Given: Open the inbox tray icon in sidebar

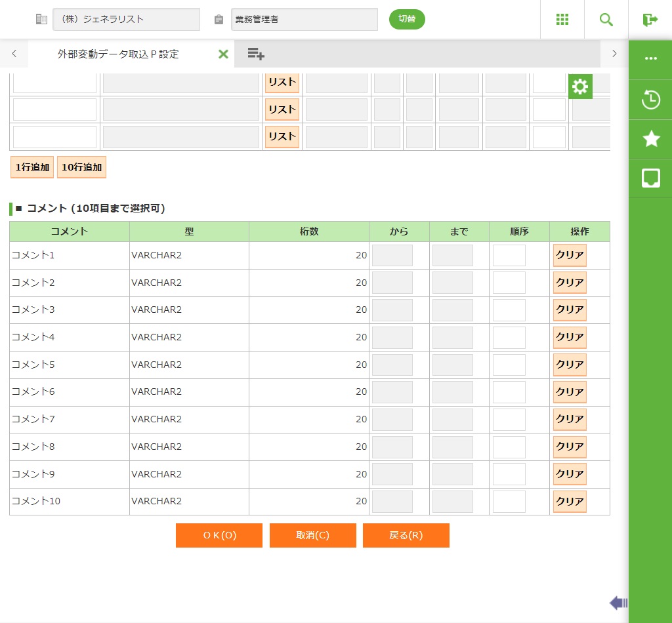Looking at the screenshot, I should [650, 178].
